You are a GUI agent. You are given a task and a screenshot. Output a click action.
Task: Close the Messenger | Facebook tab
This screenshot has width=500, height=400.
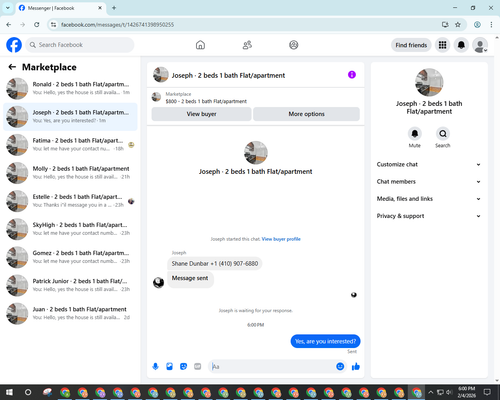tap(100, 8)
